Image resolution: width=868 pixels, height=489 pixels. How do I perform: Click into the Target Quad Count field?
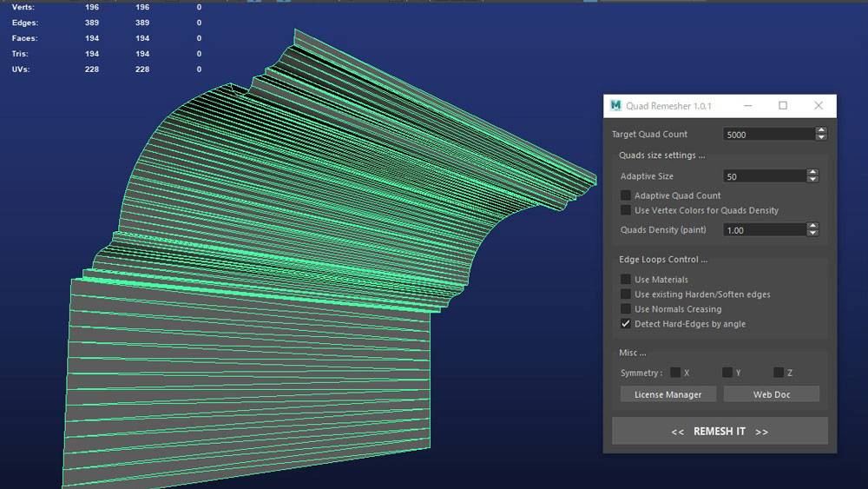click(x=767, y=135)
